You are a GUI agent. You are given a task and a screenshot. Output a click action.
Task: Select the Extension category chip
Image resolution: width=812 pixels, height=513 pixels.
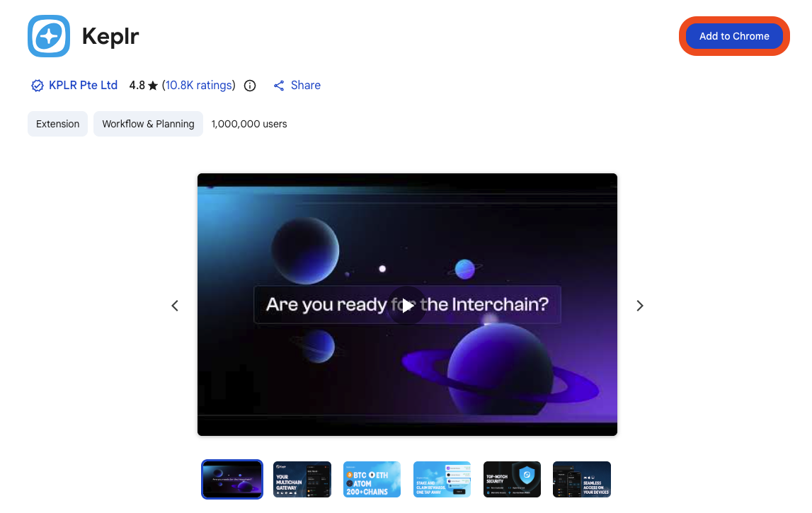(x=57, y=124)
